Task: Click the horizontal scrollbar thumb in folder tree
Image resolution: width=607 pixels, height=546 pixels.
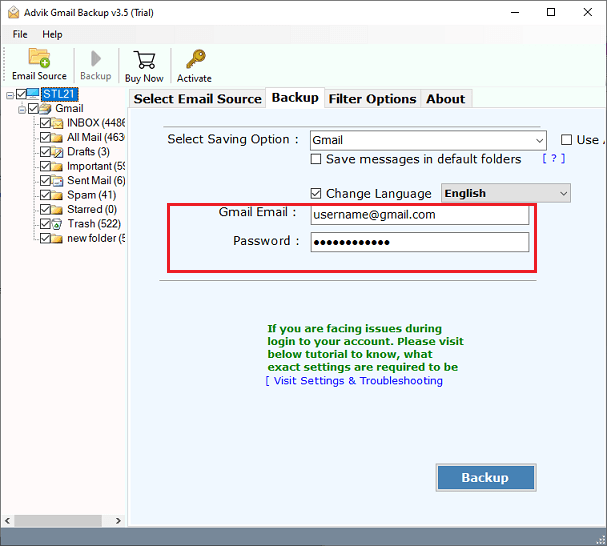Action: 58,521
